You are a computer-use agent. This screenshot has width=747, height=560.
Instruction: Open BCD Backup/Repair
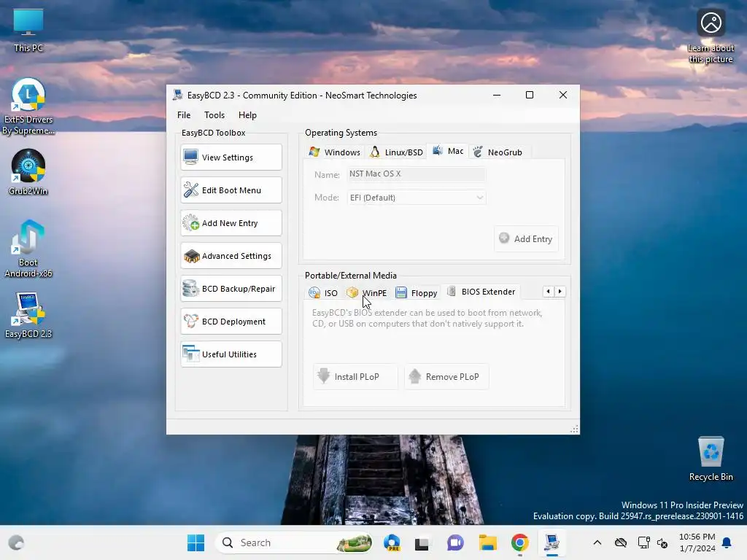tap(231, 289)
